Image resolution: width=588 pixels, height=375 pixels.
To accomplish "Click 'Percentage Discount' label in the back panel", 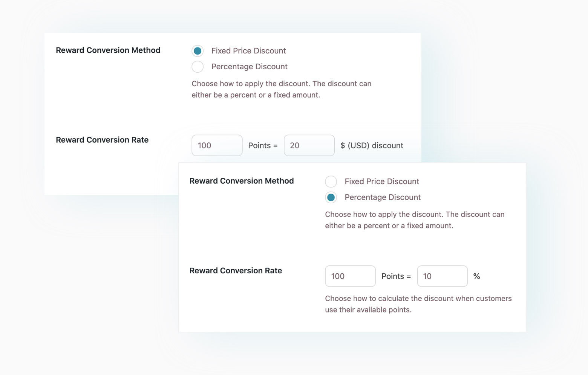I will 249,67.
